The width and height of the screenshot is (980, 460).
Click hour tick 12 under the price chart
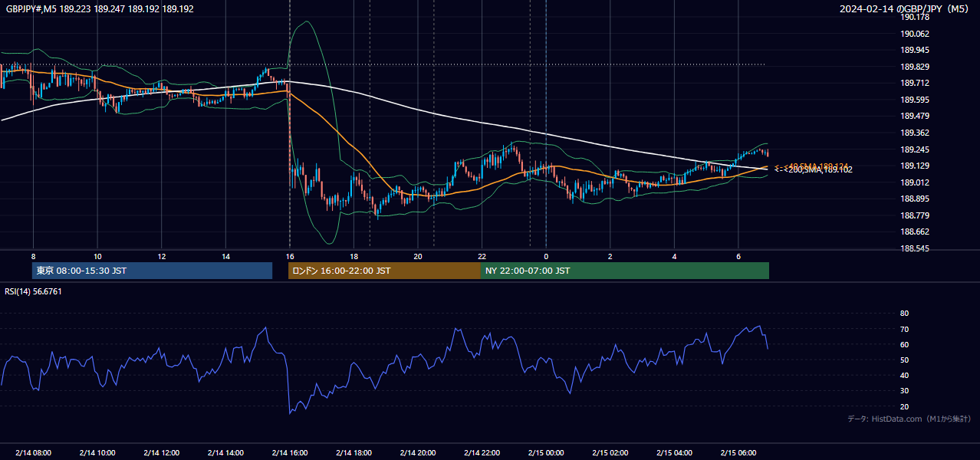[x=162, y=256]
